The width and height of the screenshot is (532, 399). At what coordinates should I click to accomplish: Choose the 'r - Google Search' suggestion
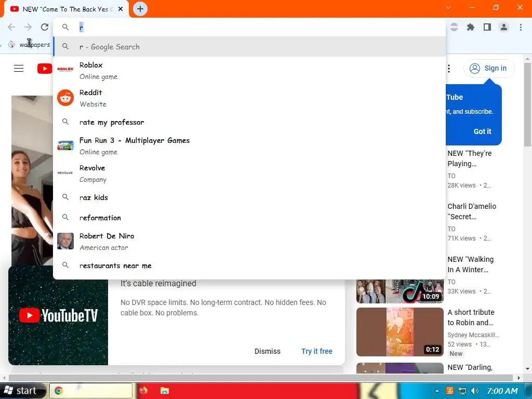coord(249,47)
